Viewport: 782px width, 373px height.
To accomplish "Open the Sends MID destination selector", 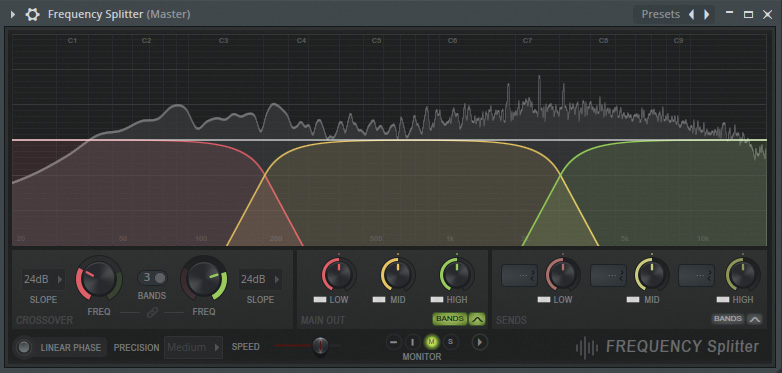I will [608, 275].
